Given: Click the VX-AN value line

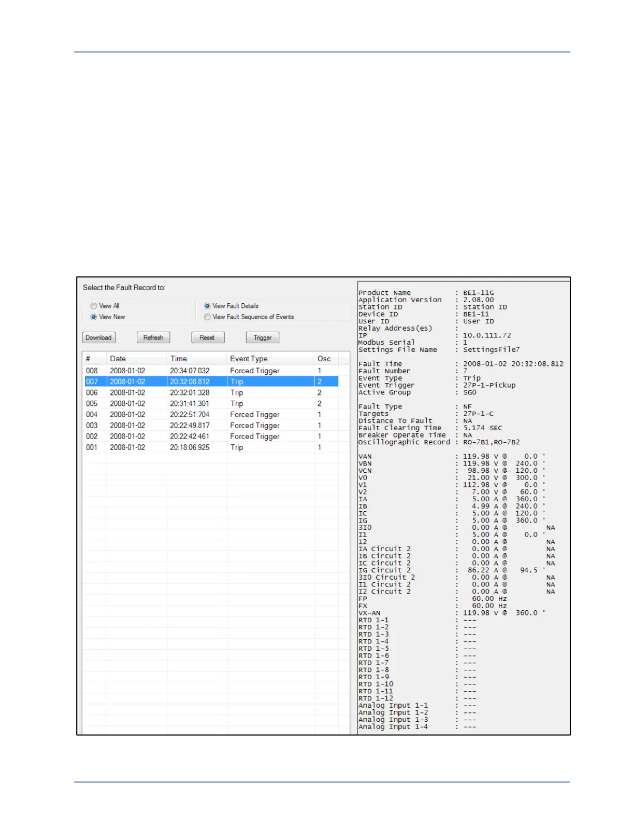Looking at the screenshot, I should pyautogui.click(x=452, y=613).
